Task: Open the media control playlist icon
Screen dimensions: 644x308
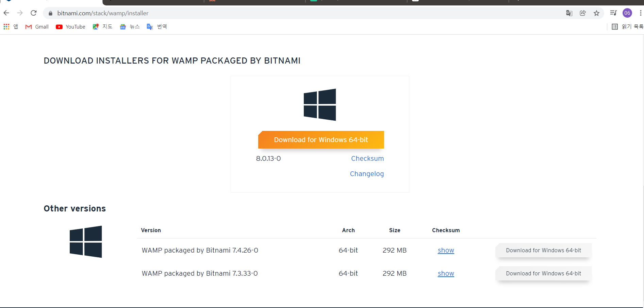Action: [x=613, y=13]
